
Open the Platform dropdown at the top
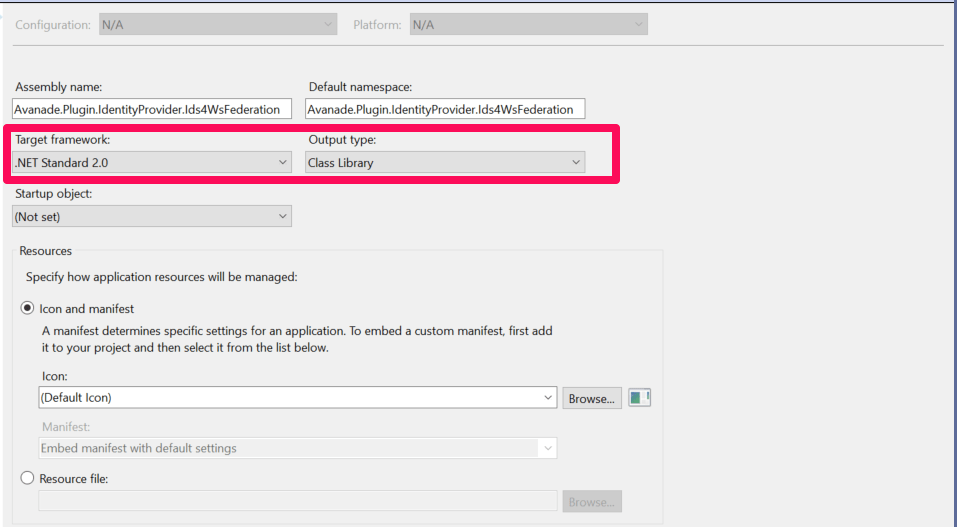(x=528, y=25)
